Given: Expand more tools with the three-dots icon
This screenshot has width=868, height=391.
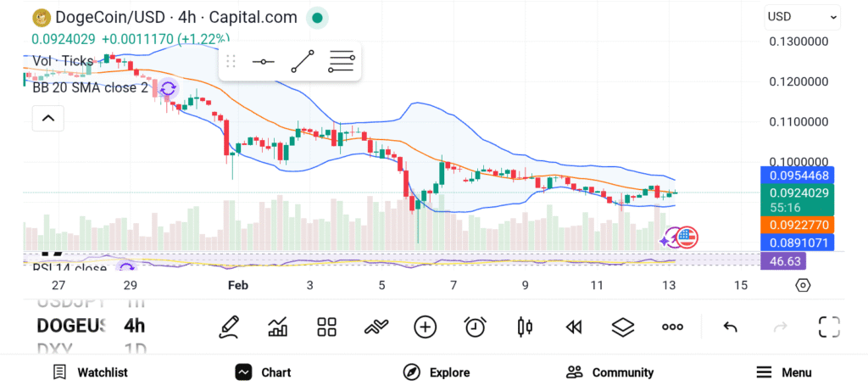Looking at the screenshot, I should 672,327.
